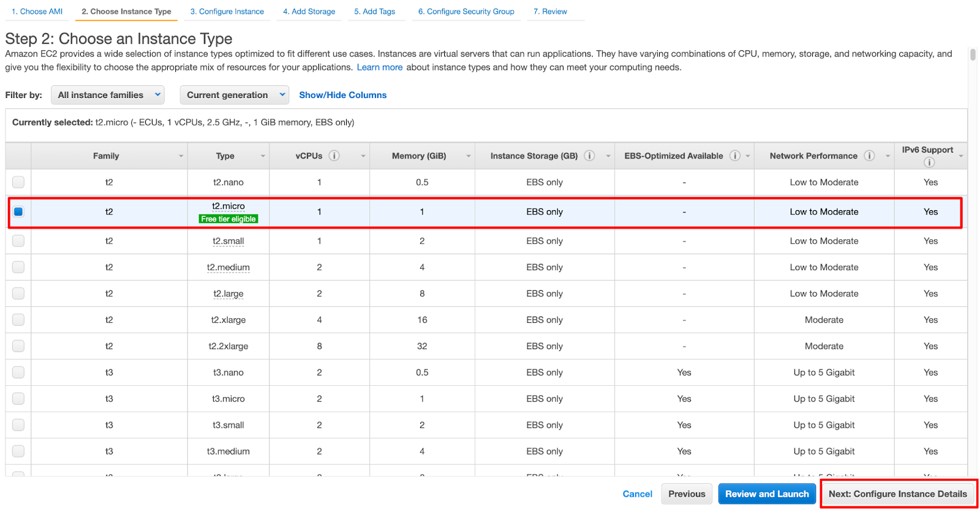
Task: Switch to 3. Configure Instance tab
Action: point(227,12)
